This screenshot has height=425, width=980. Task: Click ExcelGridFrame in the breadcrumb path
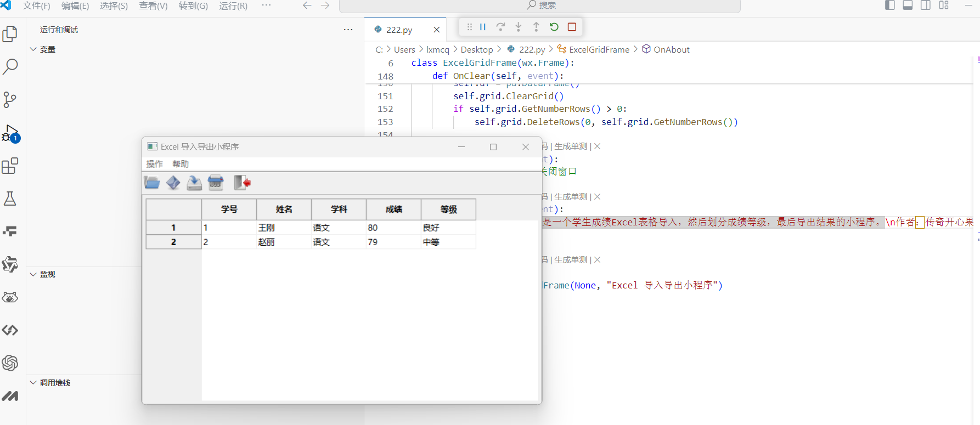pyautogui.click(x=599, y=49)
